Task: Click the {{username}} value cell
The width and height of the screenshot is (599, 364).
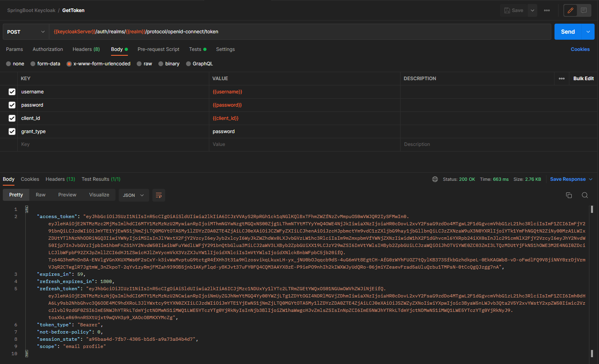Action: click(305, 92)
